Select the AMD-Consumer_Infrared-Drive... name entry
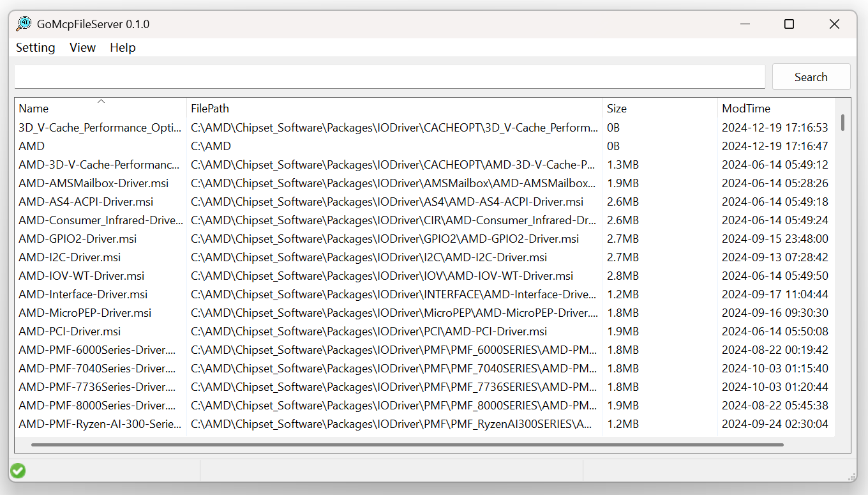 pyautogui.click(x=101, y=220)
